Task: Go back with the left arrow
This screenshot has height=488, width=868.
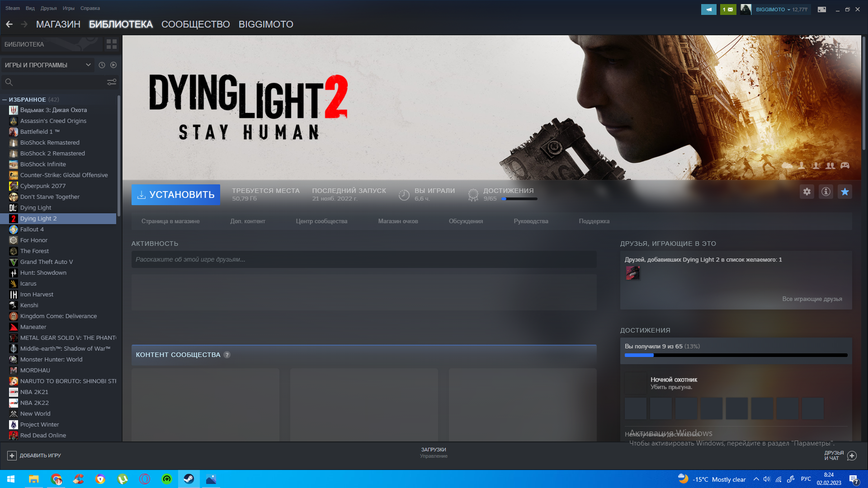Action: click(9, 24)
